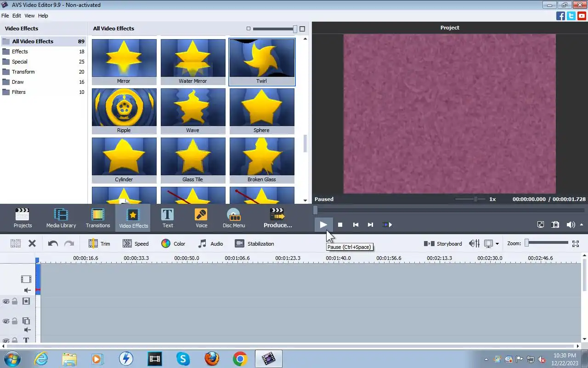The image size is (588, 368).
Task: Select the All Video Effects folder
Action: (x=43, y=41)
